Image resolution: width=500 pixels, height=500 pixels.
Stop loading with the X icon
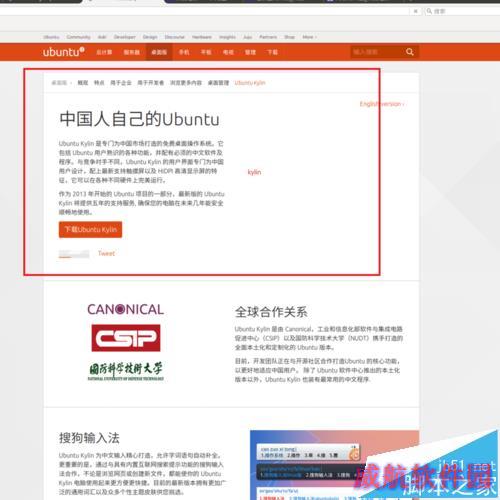[416, 11]
